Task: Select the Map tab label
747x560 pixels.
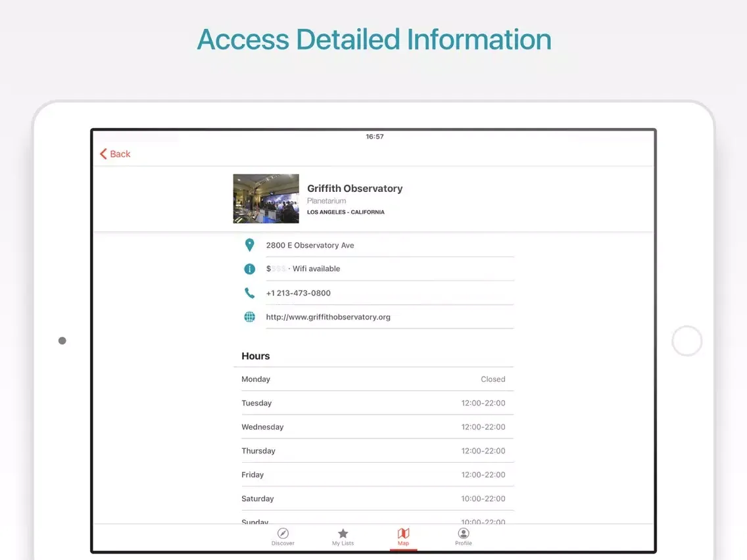Action: tap(404, 544)
